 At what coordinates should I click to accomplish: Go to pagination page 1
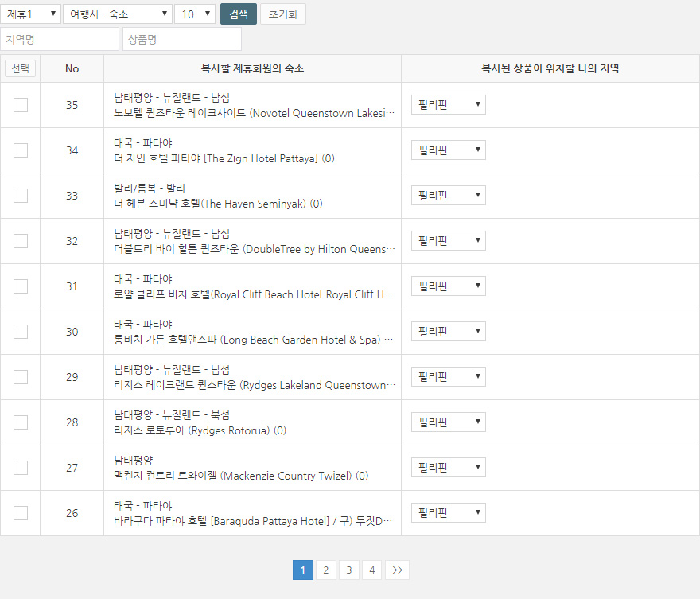[x=303, y=570]
